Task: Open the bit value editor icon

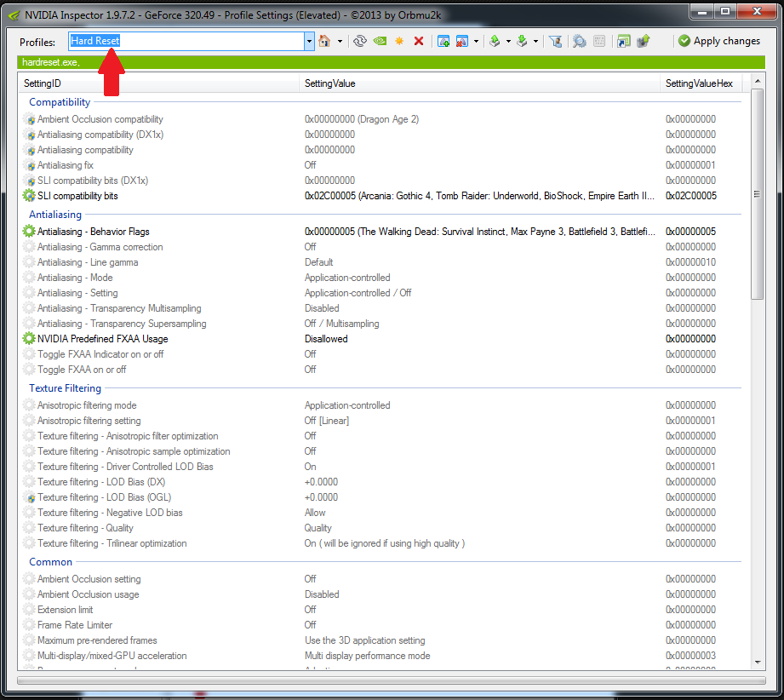Action: tap(599, 41)
